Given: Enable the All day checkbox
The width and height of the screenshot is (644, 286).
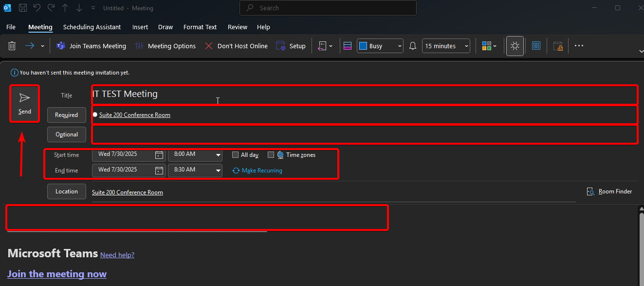Looking at the screenshot, I should (235, 155).
